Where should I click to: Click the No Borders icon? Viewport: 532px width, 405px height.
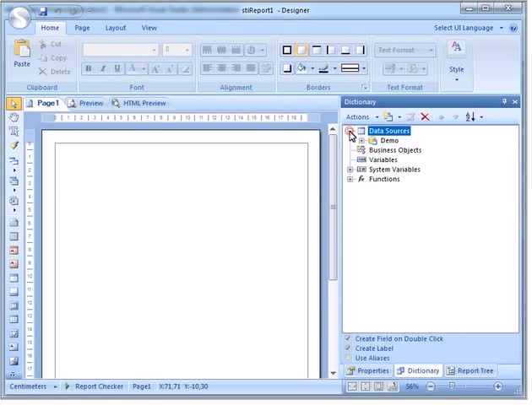[x=301, y=50]
